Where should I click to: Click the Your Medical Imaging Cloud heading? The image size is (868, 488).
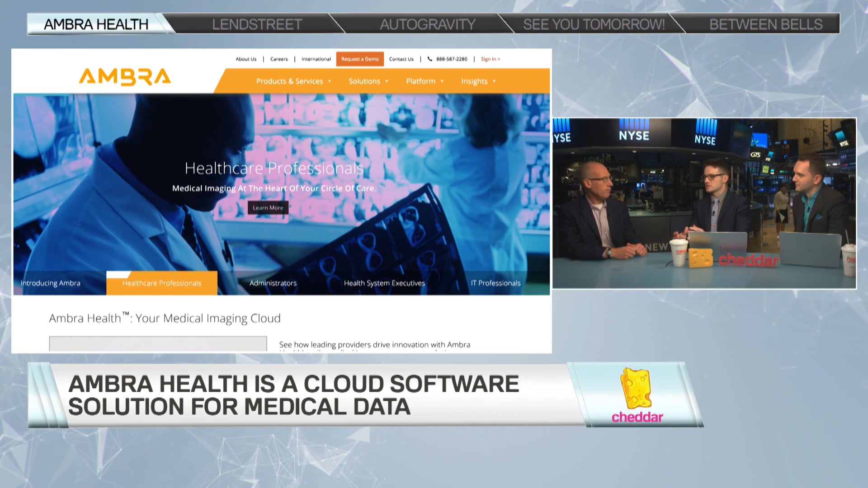tap(165, 319)
